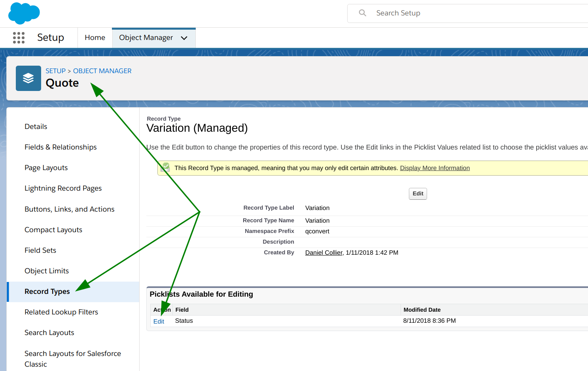Expand the Object Manager dropdown chevron
Screen dimensions: 588x371
click(x=184, y=38)
